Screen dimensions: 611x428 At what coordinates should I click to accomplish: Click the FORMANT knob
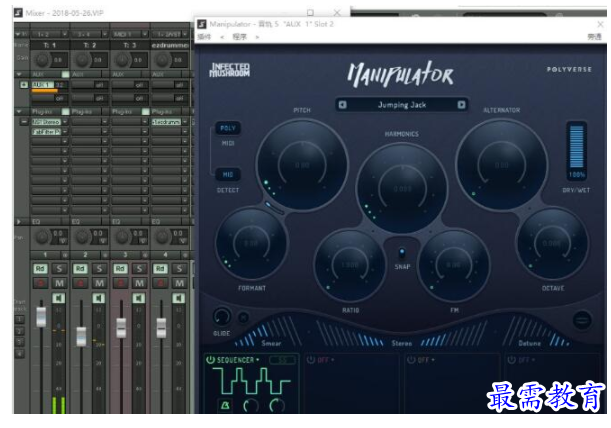251,244
